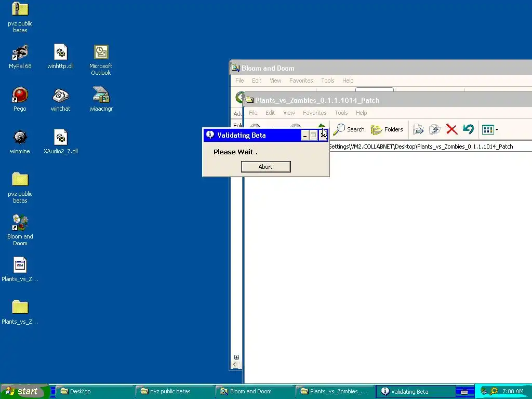Open Help menu in Patch window
The image size is (532, 399).
[x=362, y=113]
